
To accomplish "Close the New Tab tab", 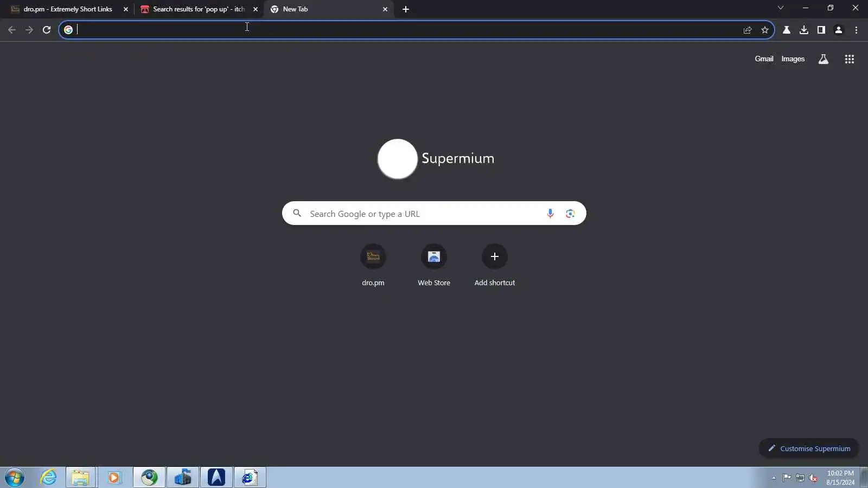I will point(385,9).
